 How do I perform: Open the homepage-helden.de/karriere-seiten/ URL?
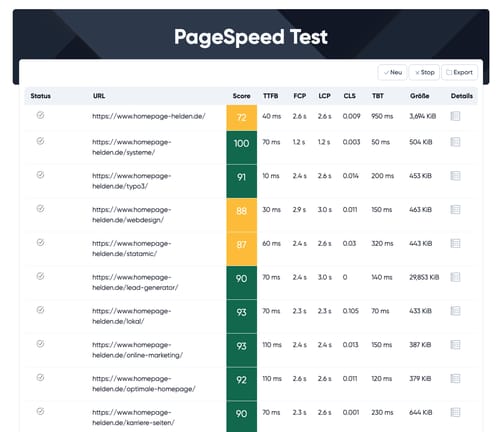(x=133, y=418)
